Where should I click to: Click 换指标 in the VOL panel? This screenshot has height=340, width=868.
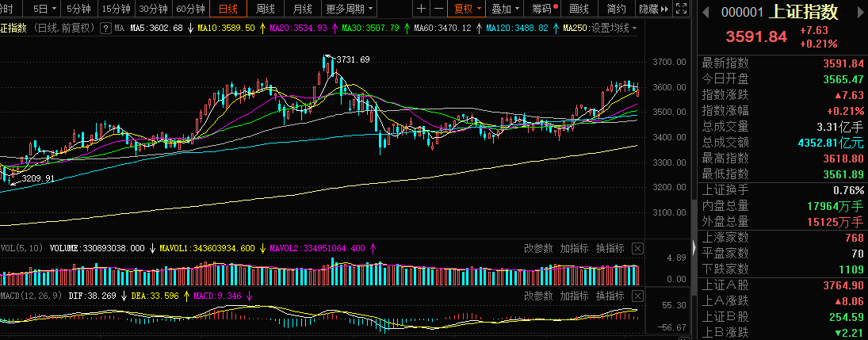tap(610, 248)
